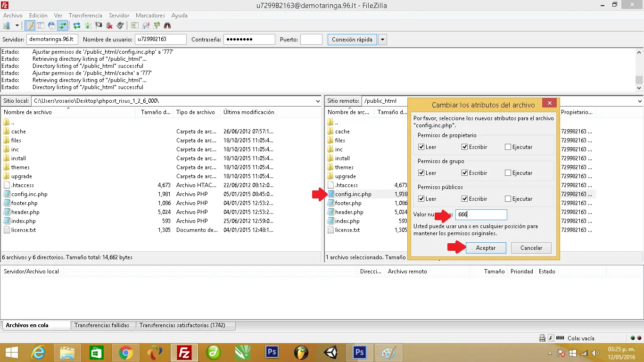Check public Ejecutar permission
The image size is (644, 362).
coord(508,199)
